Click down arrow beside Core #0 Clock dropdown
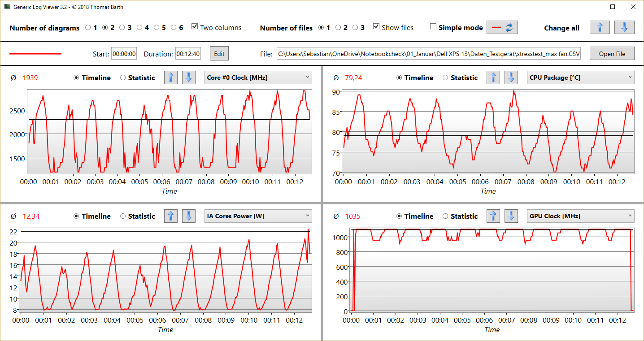This screenshot has height=341, width=644. pos(188,78)
